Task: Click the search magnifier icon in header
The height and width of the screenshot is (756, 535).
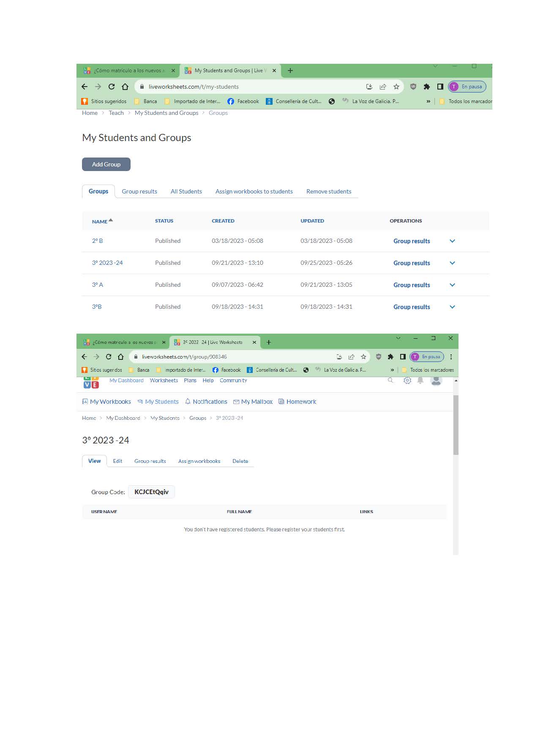Action: [x=390, y=381]
